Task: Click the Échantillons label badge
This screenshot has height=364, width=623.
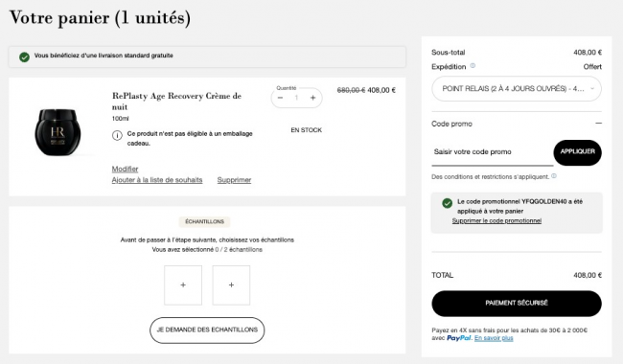Action: [204, 221]
